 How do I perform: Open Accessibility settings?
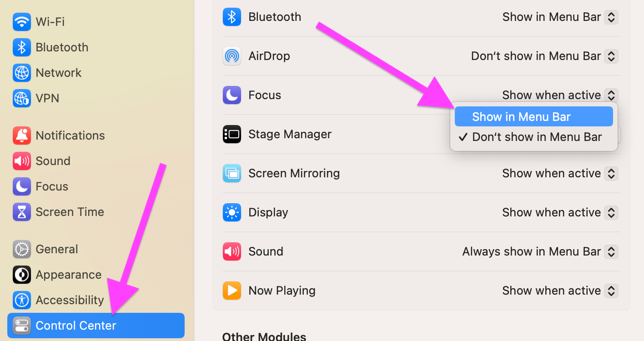pyautogui.click(x=70, y=300)
